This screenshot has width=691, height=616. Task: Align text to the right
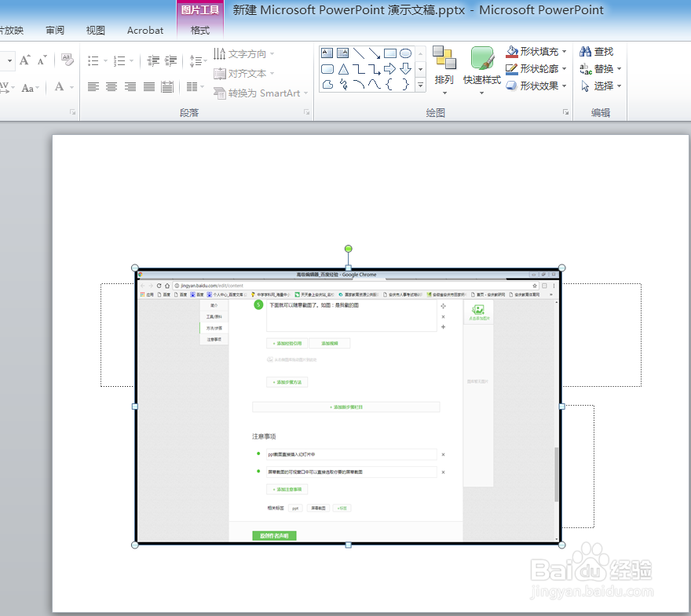point(130,87)
